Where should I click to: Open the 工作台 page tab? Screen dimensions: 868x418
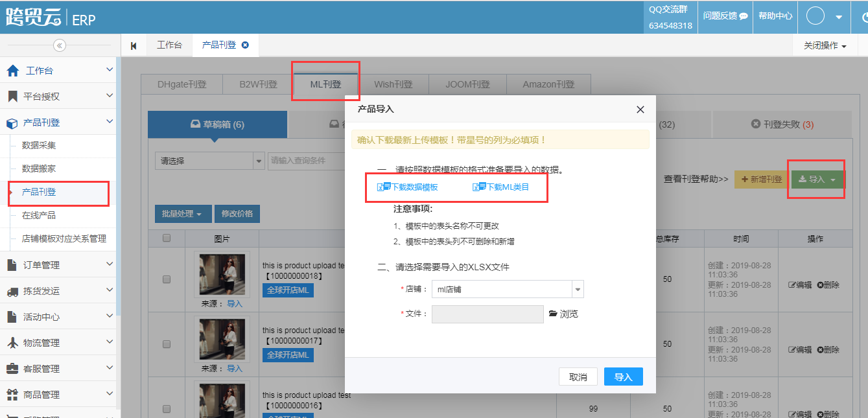(x=169, y=45)
